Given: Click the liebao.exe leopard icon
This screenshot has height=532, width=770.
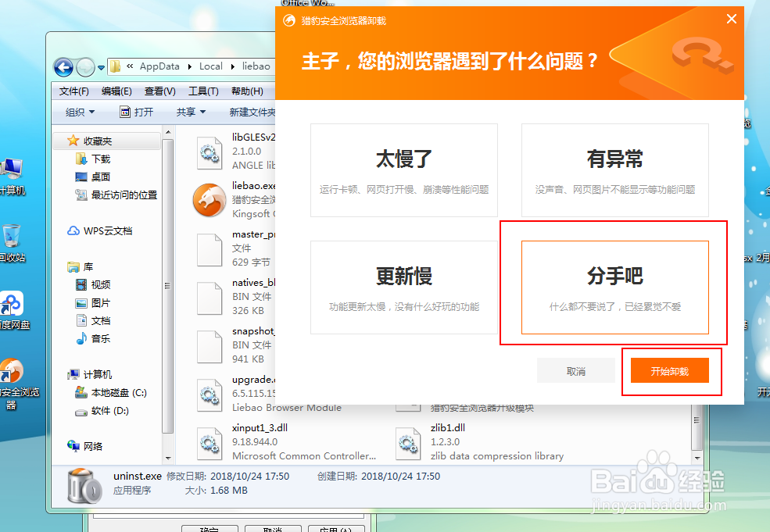Looking at the screenshot, I should tap(210, 200).
